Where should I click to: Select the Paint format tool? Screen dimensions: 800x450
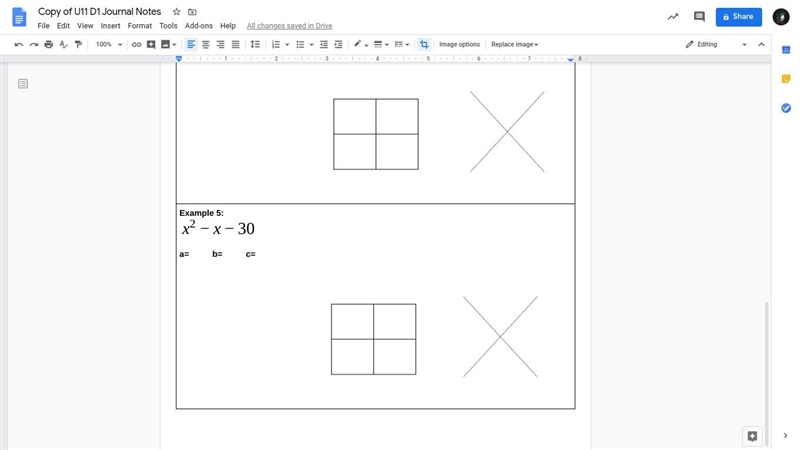point(78,44)
